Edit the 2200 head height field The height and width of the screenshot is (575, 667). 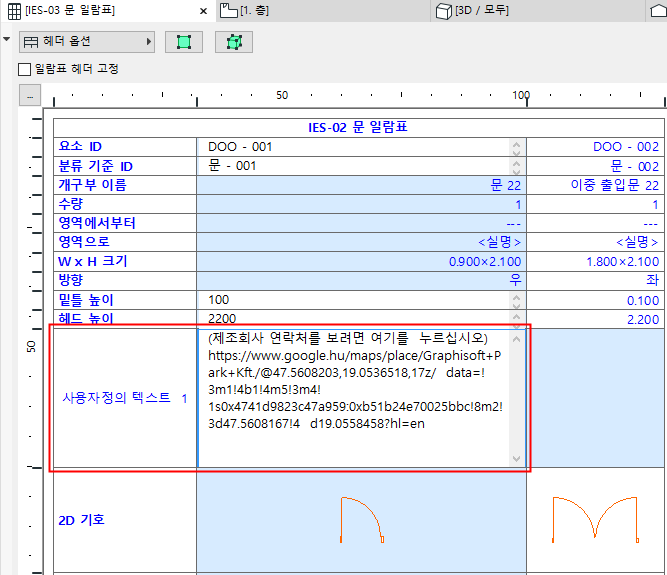click(x=353, y=319)
